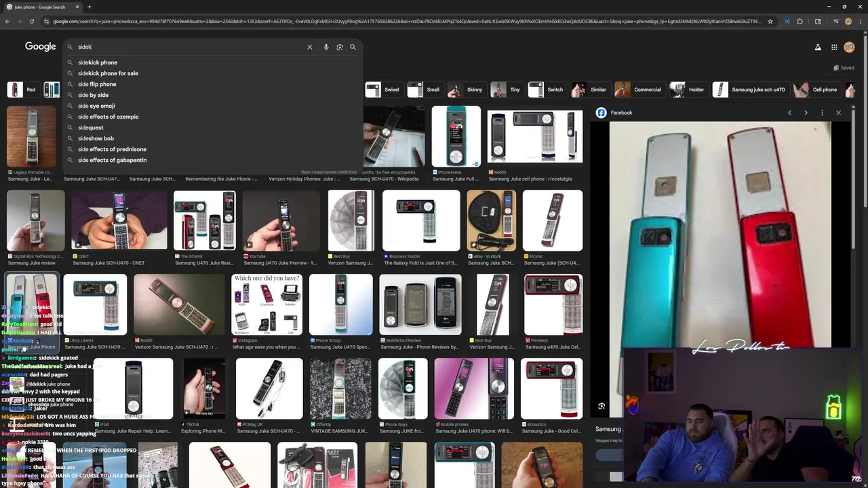Select suggestion 'side flip phone'
Screen dimensions: 868x488
point(212,84)
